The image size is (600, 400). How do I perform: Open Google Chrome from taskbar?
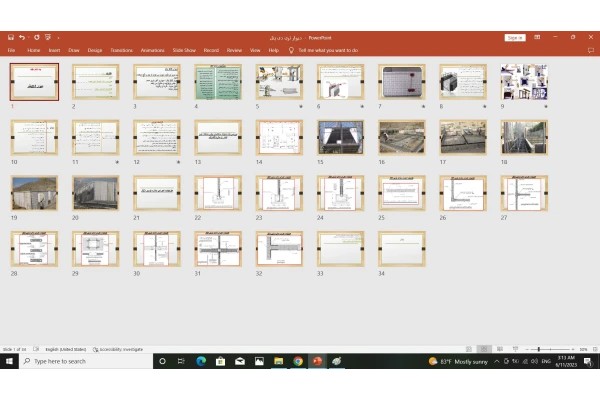click(298, 361)
